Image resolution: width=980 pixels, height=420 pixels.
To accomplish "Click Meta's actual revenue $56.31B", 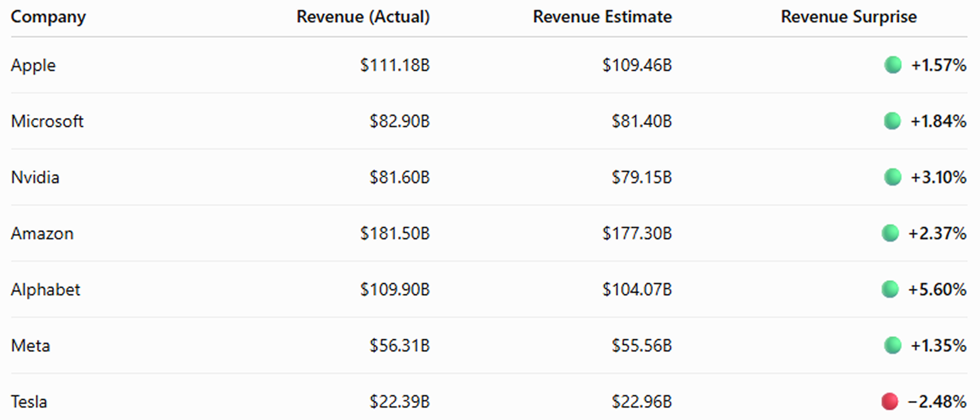I will click(400, 346).
